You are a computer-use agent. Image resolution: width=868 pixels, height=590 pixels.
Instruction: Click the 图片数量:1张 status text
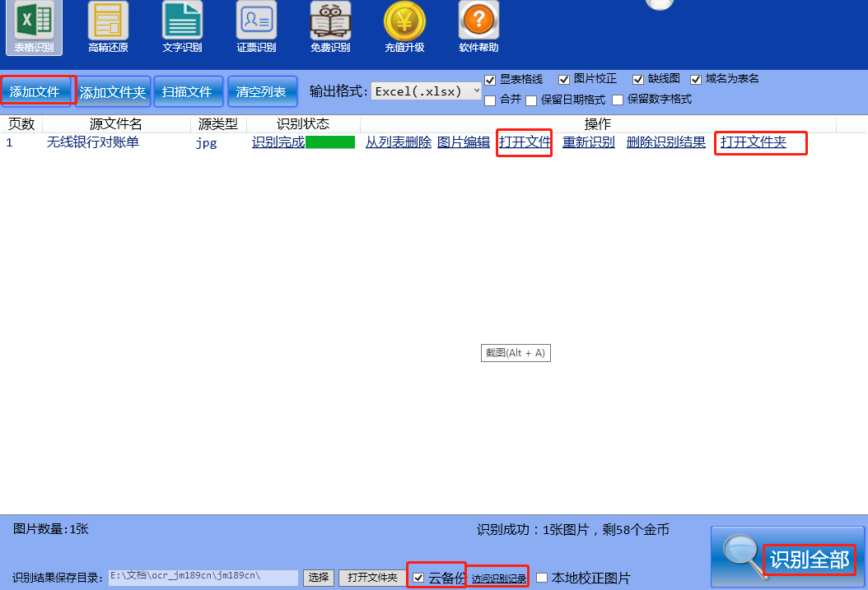click(51, 529)
